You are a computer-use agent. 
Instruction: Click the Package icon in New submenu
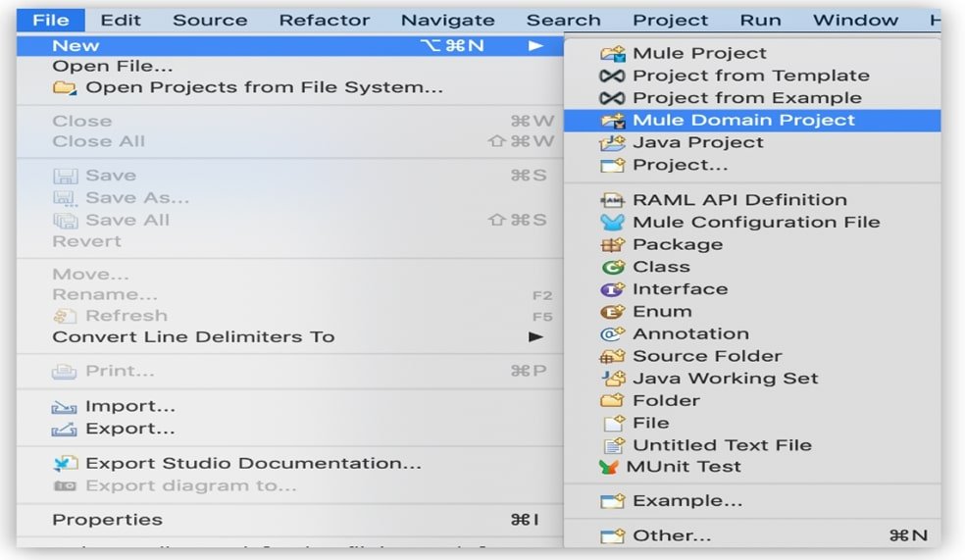pyautogui.click(x=612, y=244)
